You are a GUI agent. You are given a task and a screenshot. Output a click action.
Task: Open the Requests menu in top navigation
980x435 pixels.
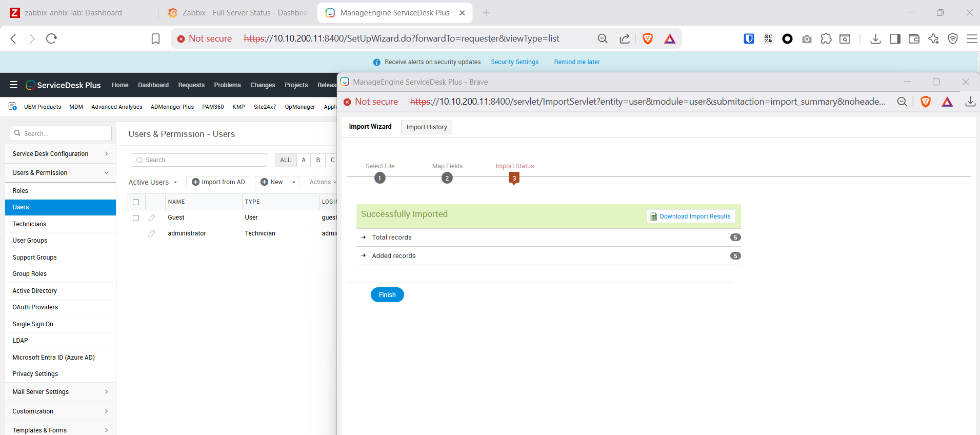(x=191, y=85)
